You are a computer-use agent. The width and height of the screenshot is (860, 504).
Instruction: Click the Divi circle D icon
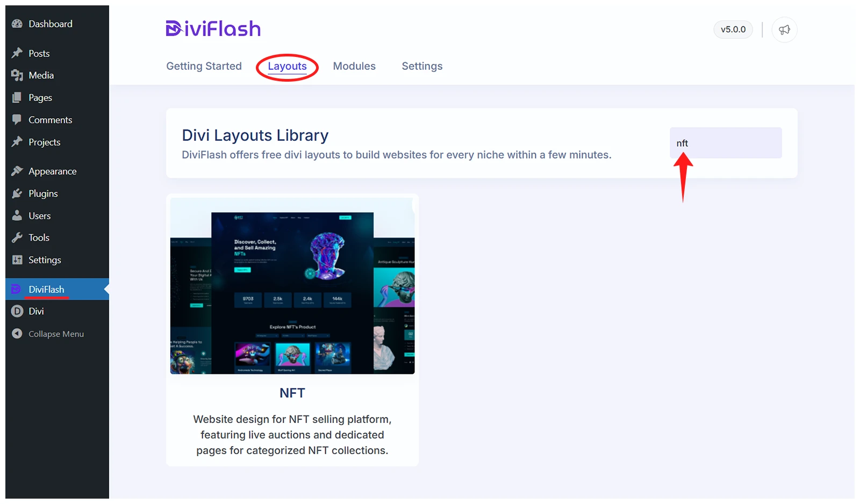pos(17,311)
